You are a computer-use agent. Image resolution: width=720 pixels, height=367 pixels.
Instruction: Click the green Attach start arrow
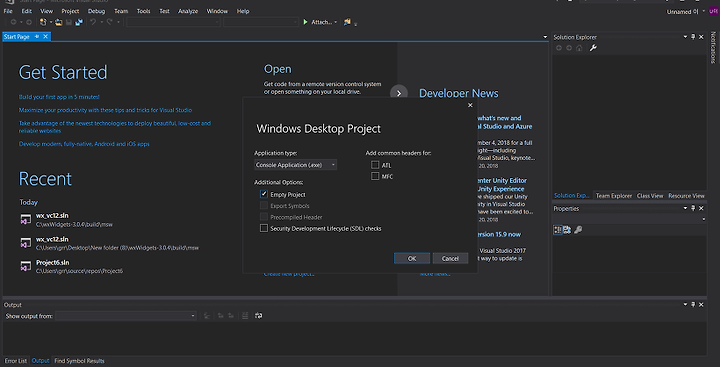[305, 22]
